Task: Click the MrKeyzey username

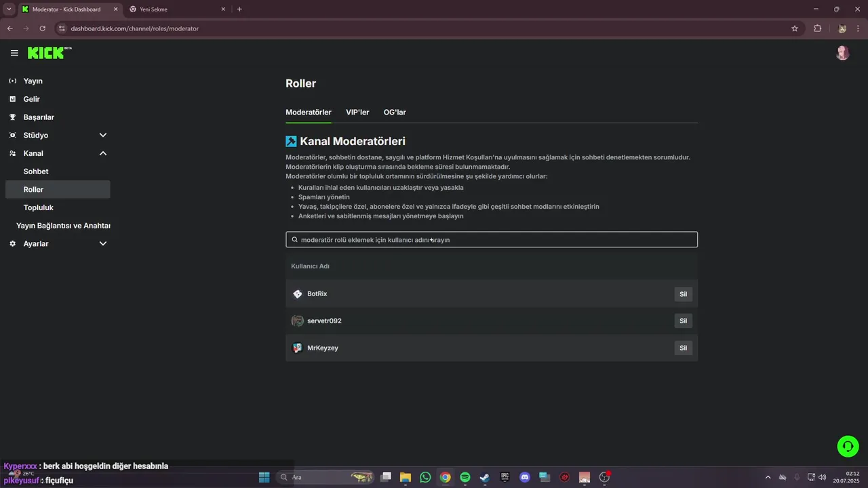Action: pyautogui.click(x=323, y=348)
